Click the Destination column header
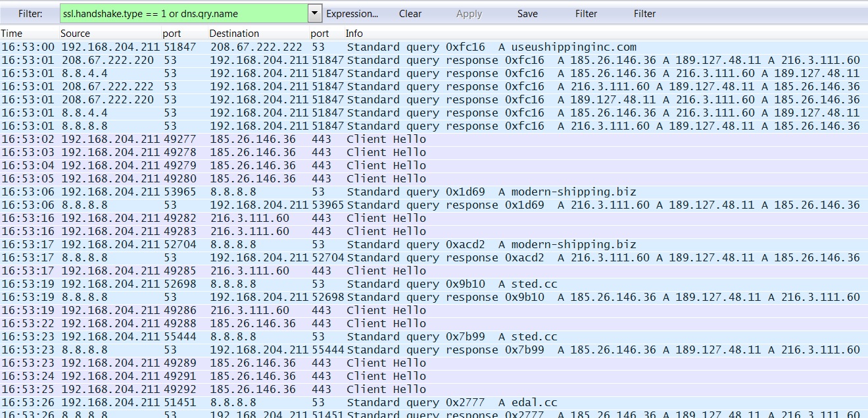The width and height of the screenshot is (868, 418). (234, 34)
